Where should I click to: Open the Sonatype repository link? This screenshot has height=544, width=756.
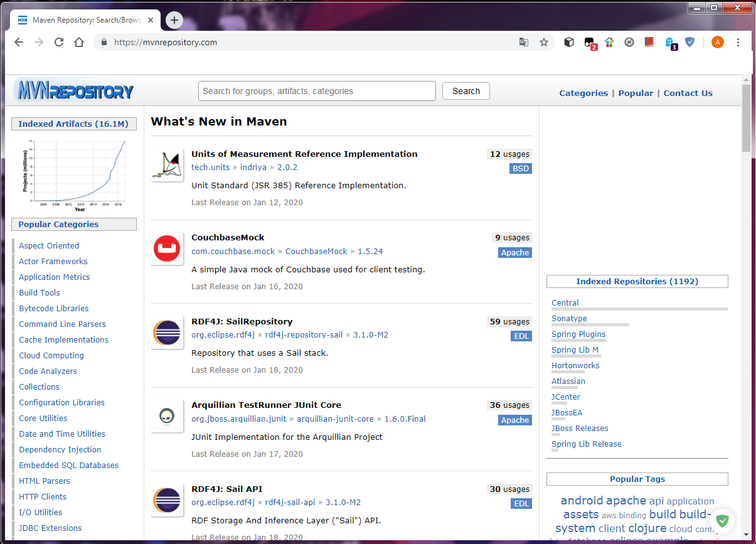click(570, 318)
